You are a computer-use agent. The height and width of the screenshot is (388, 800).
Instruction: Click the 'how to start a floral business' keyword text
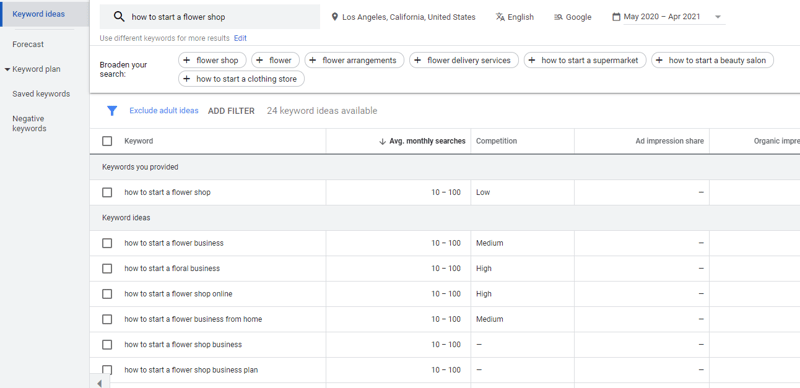[172, 269]
